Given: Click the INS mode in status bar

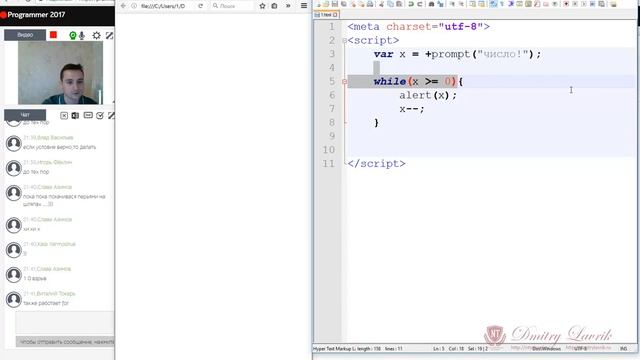Looking at the screenshot, I should coord(624,349).
